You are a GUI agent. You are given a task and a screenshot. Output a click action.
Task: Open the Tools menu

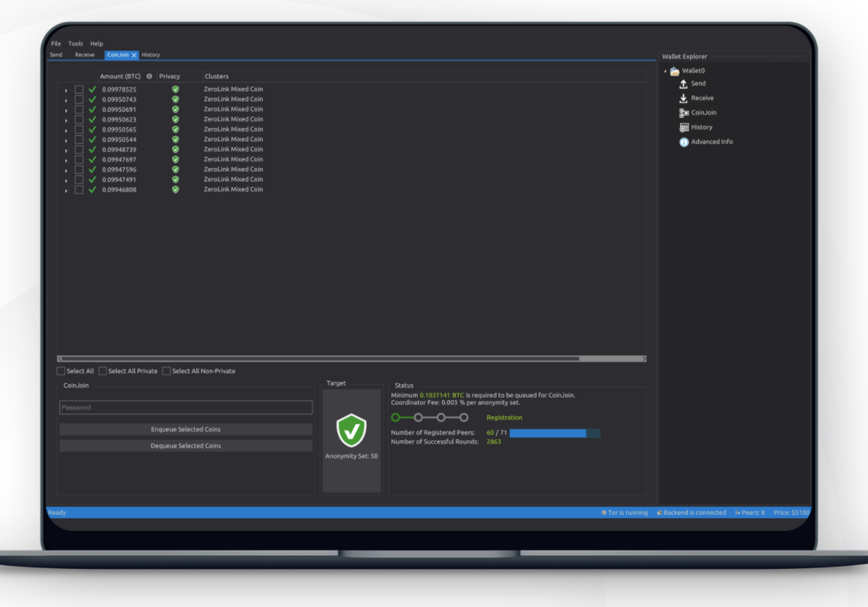click(x=75, y=43)
